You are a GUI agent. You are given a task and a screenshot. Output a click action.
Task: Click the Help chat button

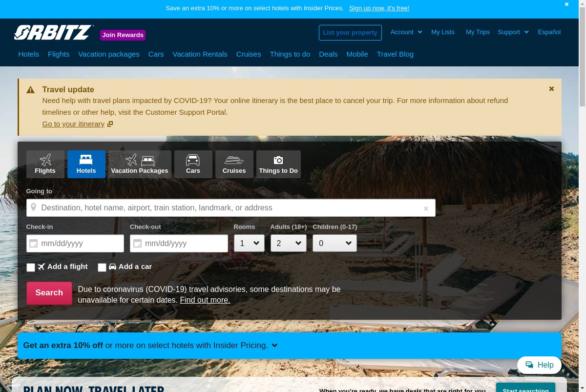(x=539, y=365)
